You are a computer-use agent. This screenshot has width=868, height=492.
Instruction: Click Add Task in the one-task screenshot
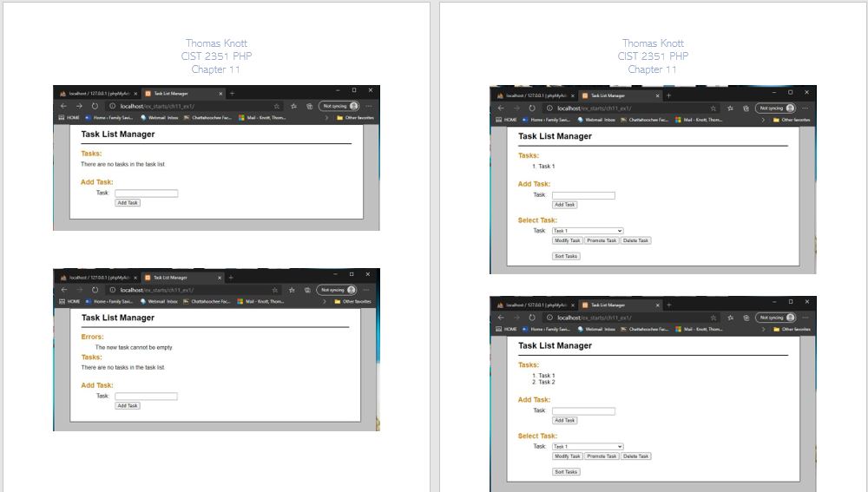(565, 205)
